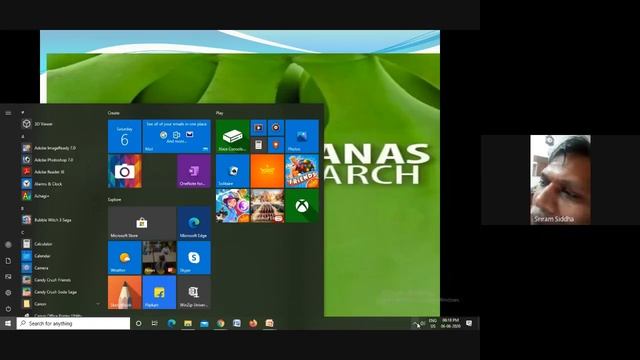Open the Mail tile
The image size is (640, 360).
(177, 136)
